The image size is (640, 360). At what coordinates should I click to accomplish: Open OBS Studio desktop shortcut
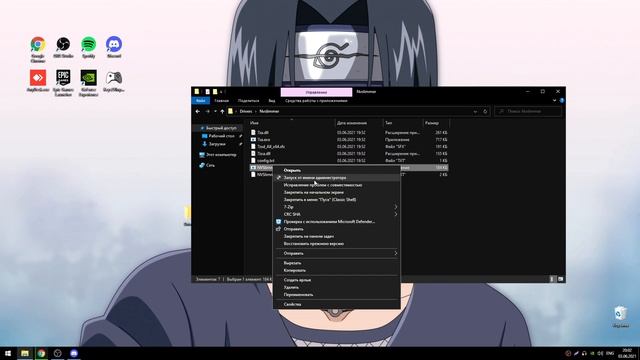63,47
